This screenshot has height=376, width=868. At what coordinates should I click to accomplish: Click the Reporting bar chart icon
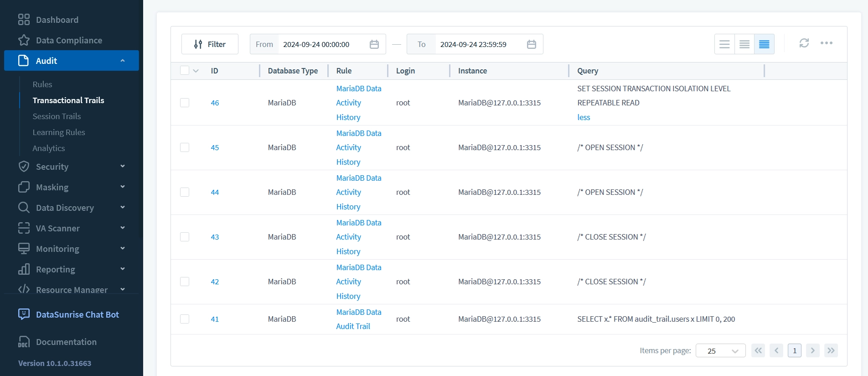coord(24,269)
